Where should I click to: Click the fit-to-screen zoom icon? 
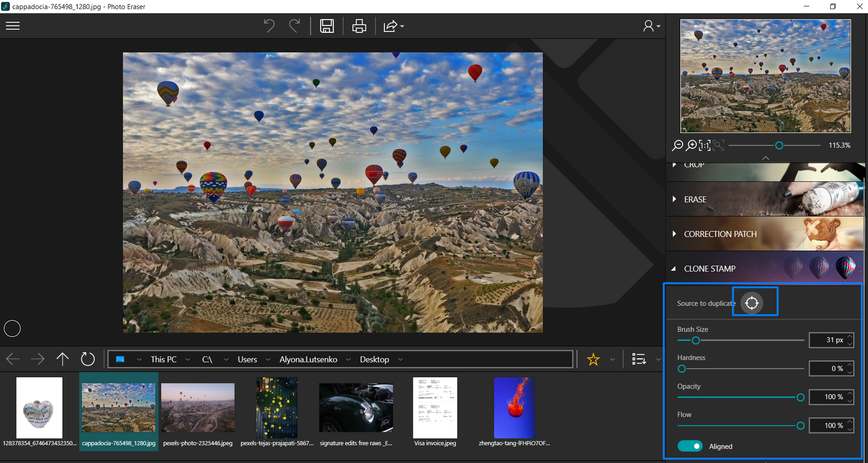pos(719,145)
